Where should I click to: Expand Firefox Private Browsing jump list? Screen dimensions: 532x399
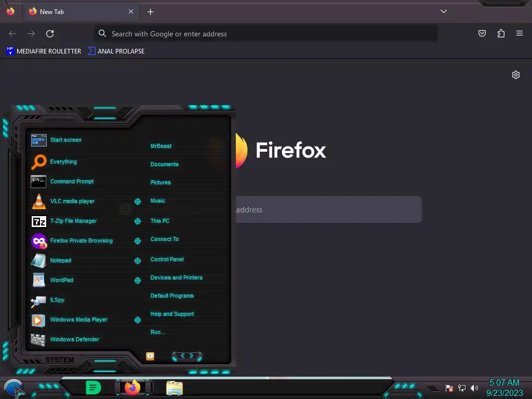[x=137, y=241]
